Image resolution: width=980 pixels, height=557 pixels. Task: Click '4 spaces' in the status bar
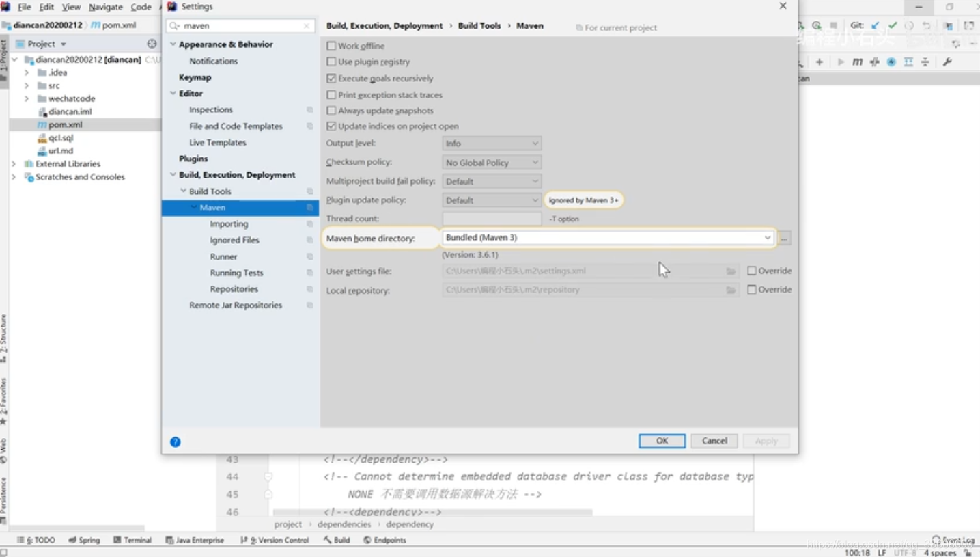point(940,553)
